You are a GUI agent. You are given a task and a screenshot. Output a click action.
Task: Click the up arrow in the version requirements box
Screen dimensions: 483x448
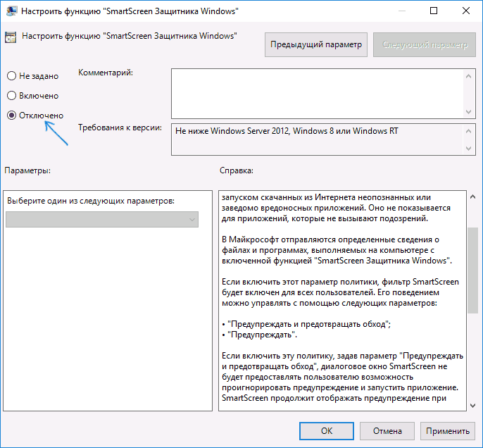(x=468, y=131)
